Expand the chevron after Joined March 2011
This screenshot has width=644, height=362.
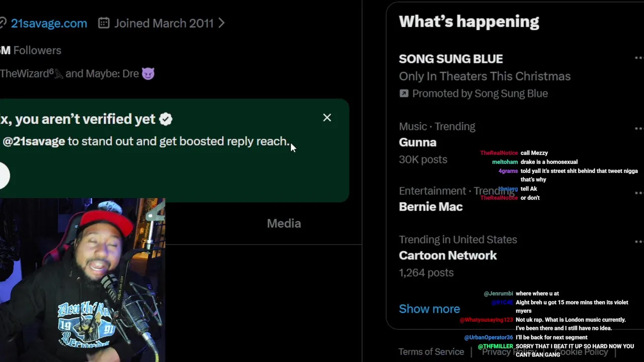pyautogui.click(x=221, y=23)
